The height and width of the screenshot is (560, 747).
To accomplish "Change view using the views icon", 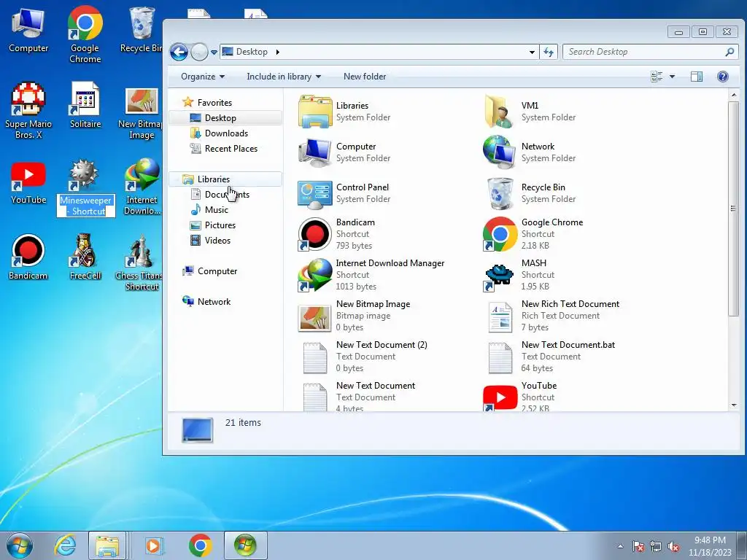I will (657, 77).
